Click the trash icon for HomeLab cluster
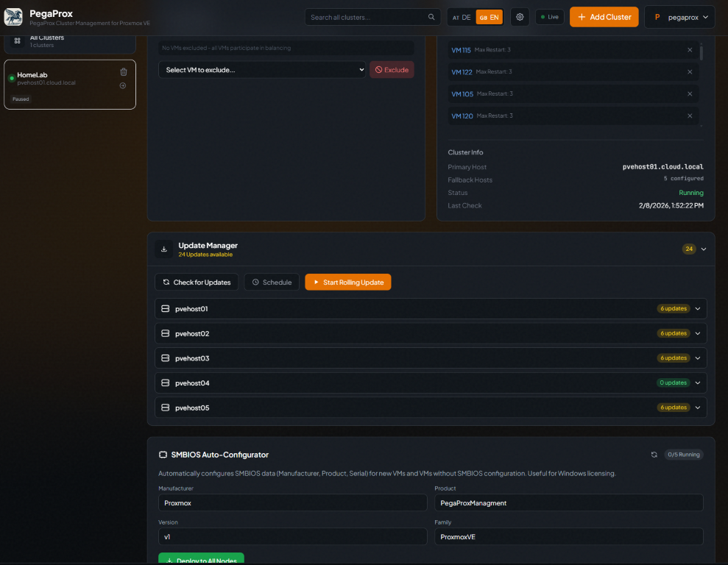Image resolution: width=728 pixels, height=565 pixels. tap(123, 72)
